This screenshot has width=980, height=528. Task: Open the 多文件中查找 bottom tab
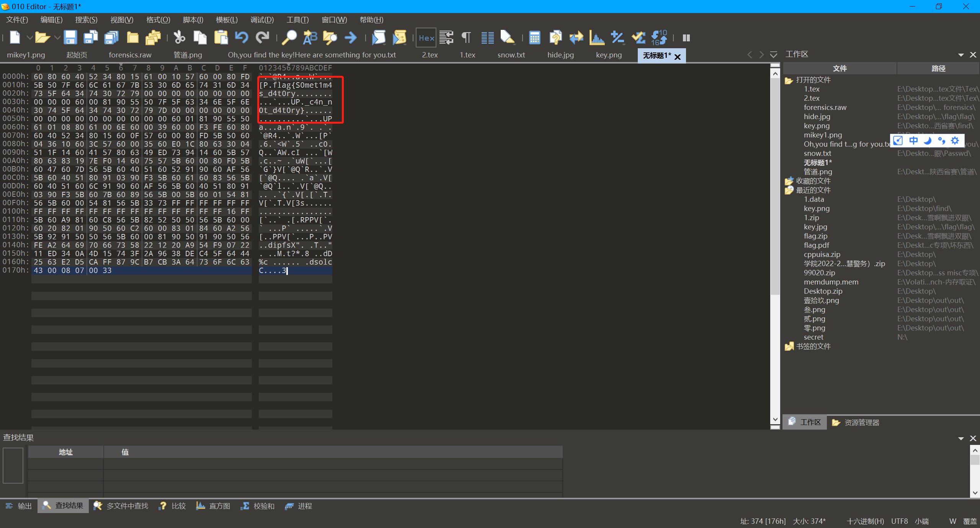(121, 506)
